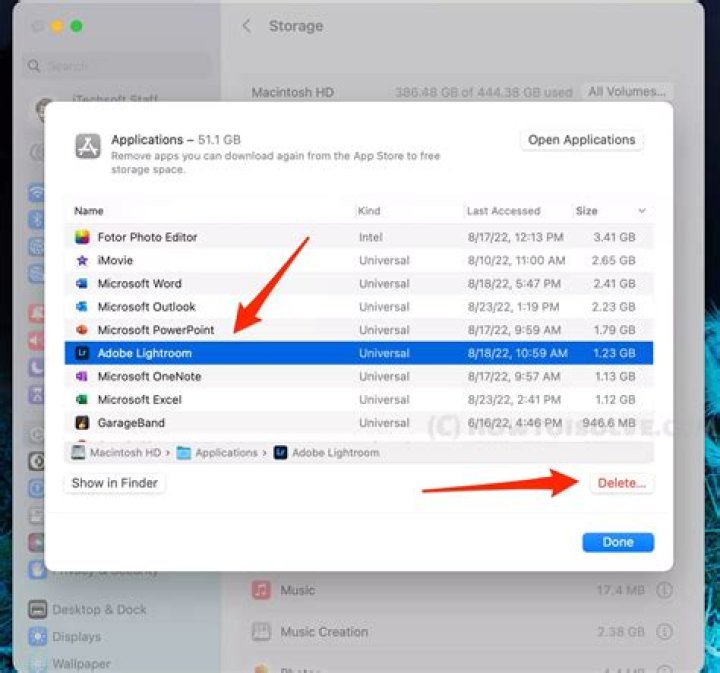Select the Microsoft PowerPoint row
Image resolution: width=720 pixels, height=673 pixels.
click(x=359, y=330)
